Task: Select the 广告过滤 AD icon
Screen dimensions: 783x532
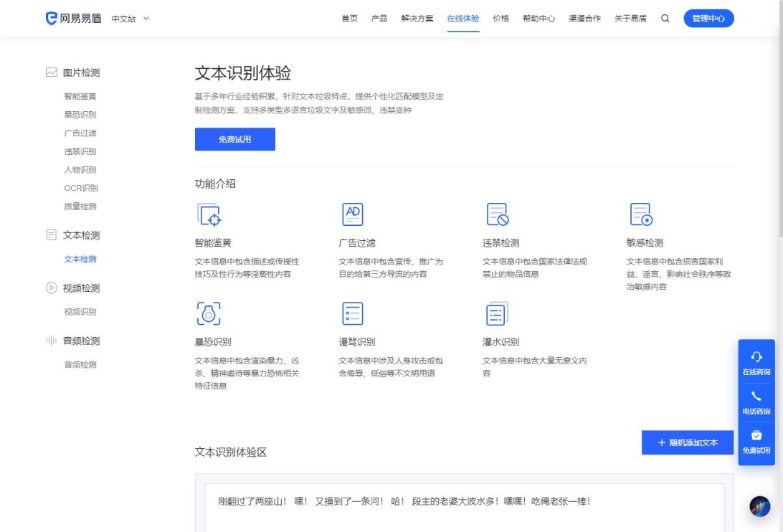Action: tap(351, 214)
